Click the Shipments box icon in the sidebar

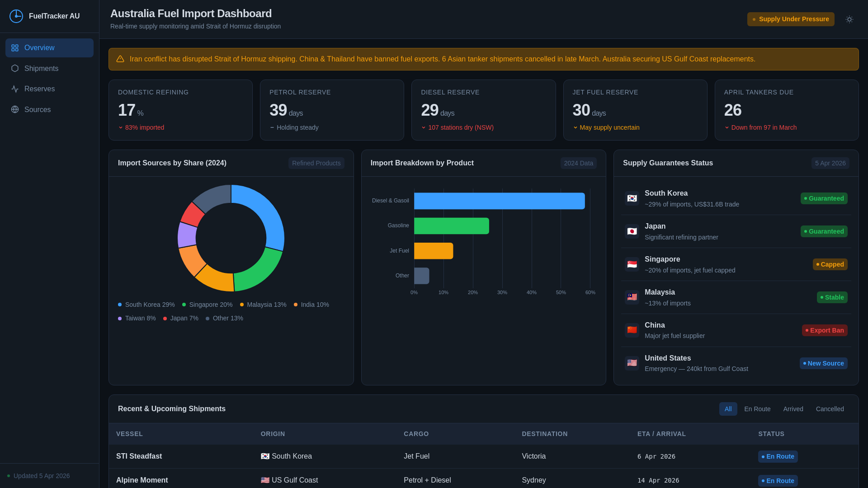[15, 68]
